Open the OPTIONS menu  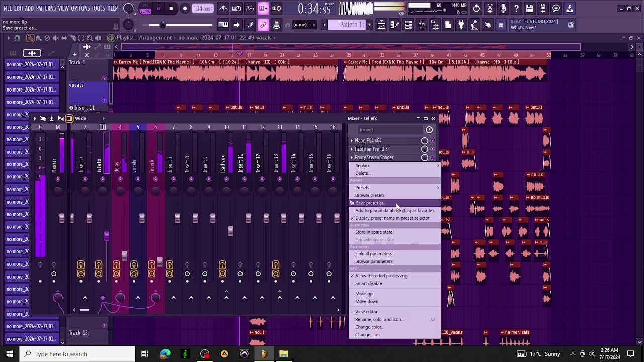[x=80, y=8]
